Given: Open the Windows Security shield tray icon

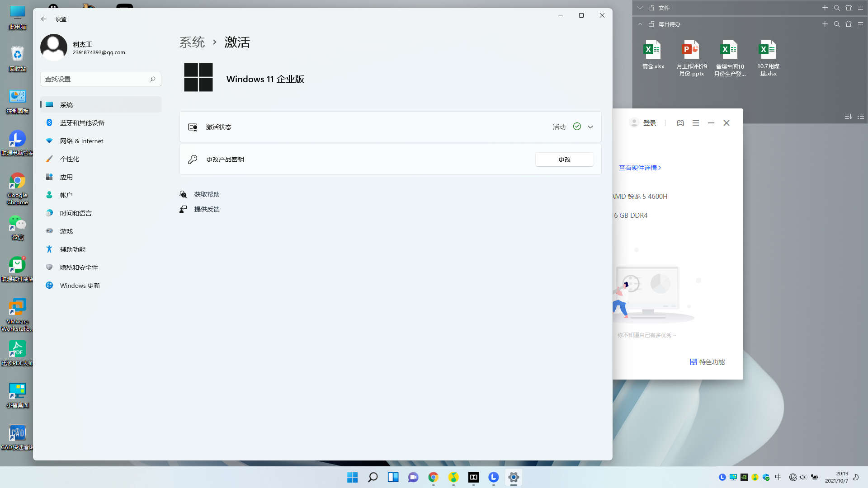Looking at the screenshot, I should click(766, 477).
